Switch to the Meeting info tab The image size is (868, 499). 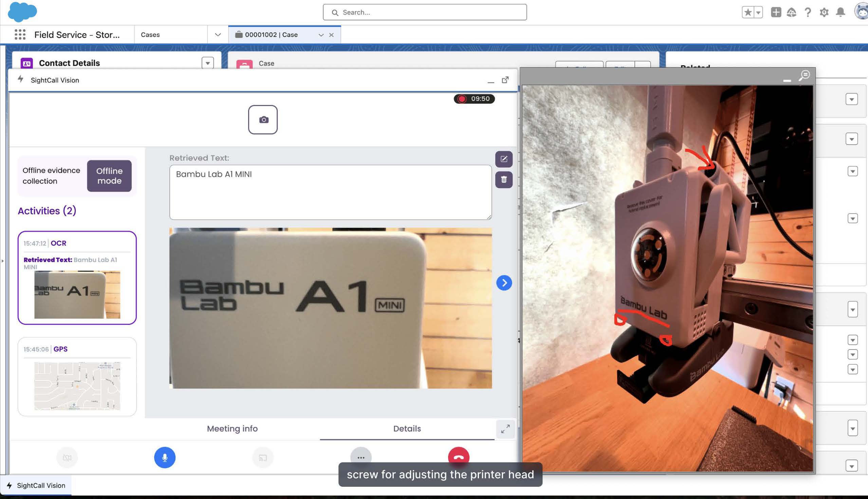pos(232,428)
